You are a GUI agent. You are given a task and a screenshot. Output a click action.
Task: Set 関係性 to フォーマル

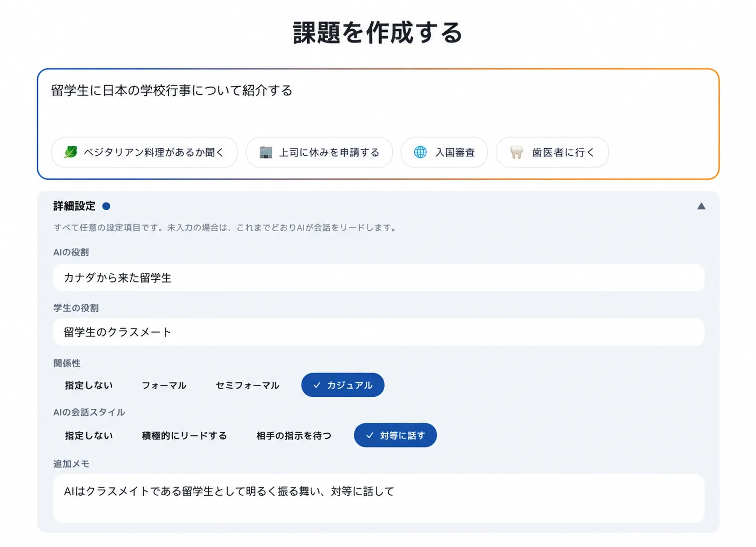(164, 385)
